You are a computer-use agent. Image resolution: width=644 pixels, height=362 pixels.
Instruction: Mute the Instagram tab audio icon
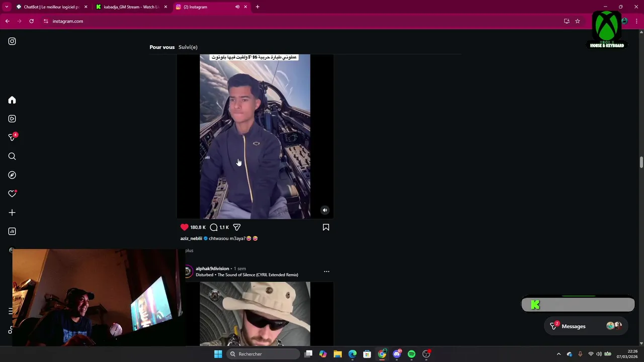(237, 7)
